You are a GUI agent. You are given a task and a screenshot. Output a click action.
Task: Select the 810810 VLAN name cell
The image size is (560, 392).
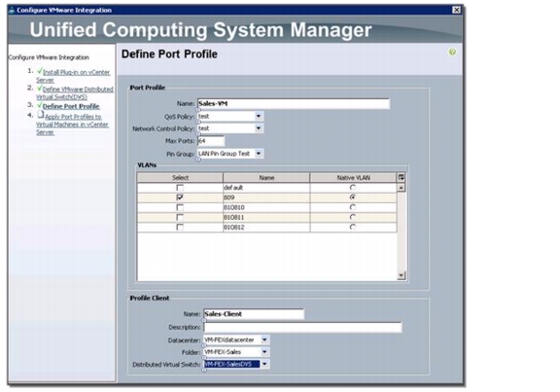point(266,207)
